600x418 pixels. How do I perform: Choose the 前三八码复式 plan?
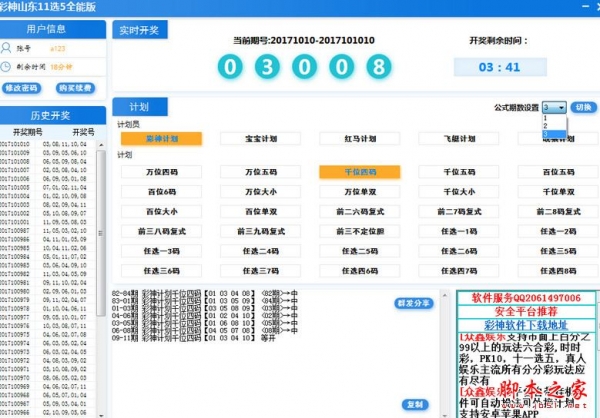coord(161,231)
